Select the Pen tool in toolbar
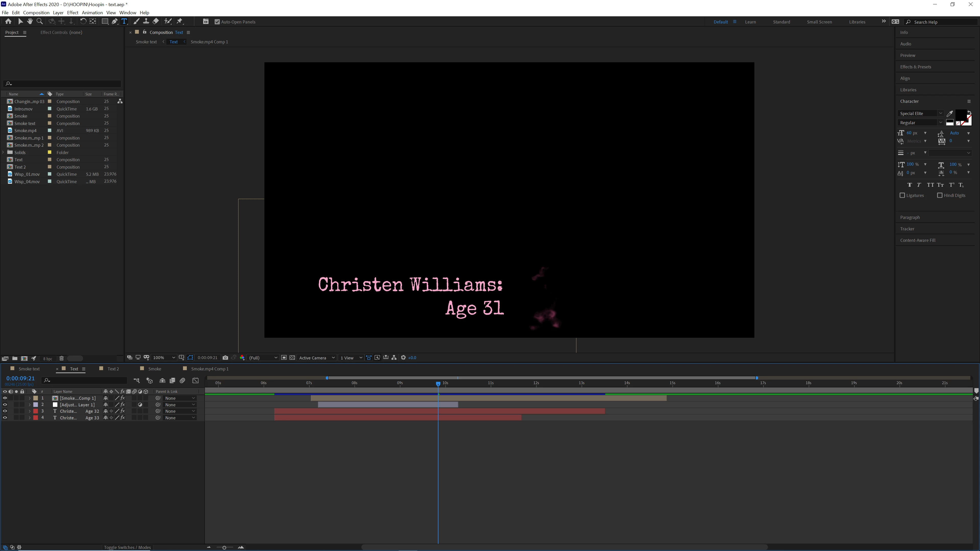This screenshot has height=551, width=980. tap(115, 21)
